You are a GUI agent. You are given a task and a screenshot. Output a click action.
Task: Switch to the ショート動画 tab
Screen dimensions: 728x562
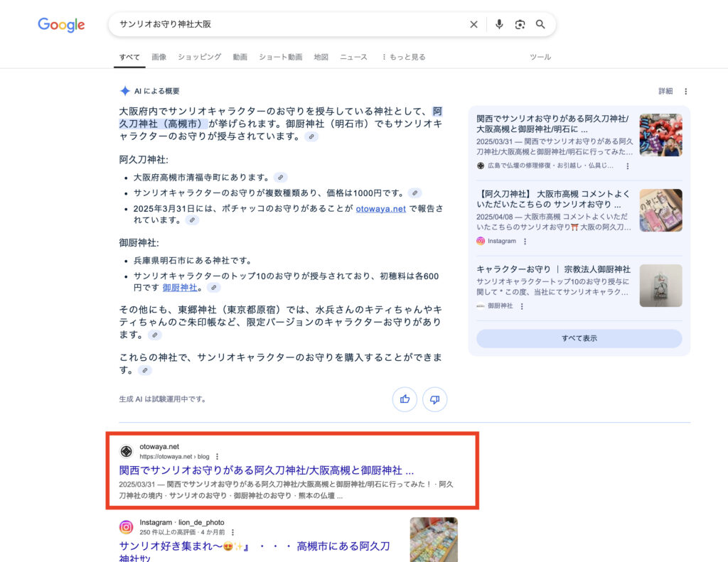click(x=280, y=57)
